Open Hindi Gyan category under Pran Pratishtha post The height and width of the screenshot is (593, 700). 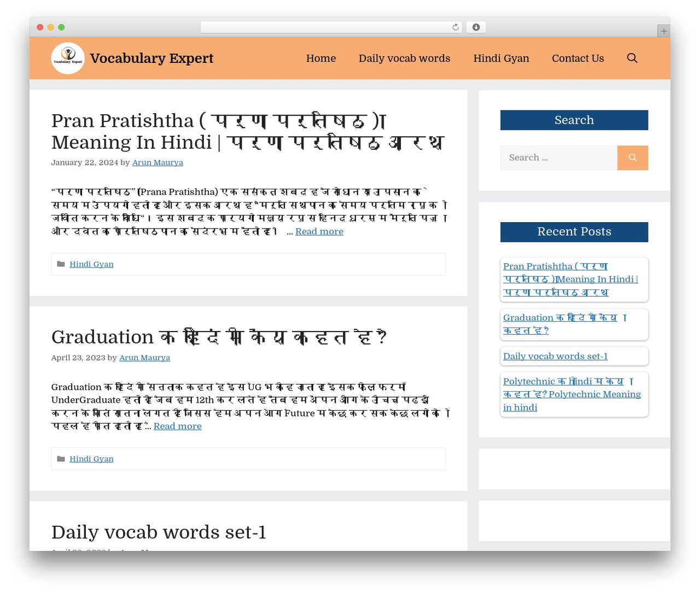(91, 264)
